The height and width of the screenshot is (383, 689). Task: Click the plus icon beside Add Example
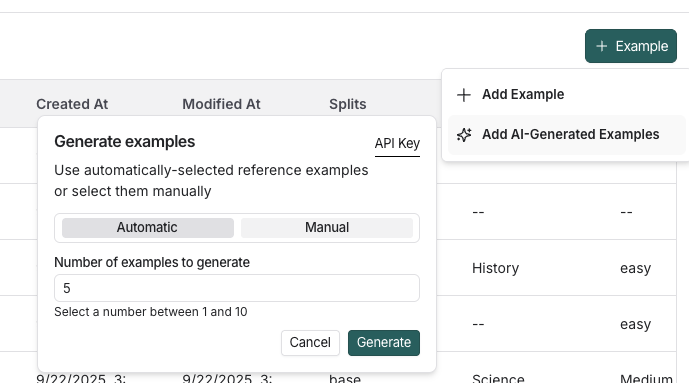click(x=464, y=94)
